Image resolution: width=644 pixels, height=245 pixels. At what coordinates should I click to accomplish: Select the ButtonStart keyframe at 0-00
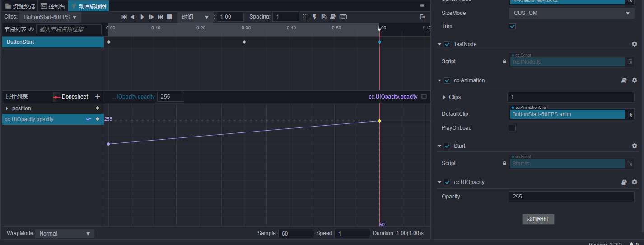click(109, 42)
